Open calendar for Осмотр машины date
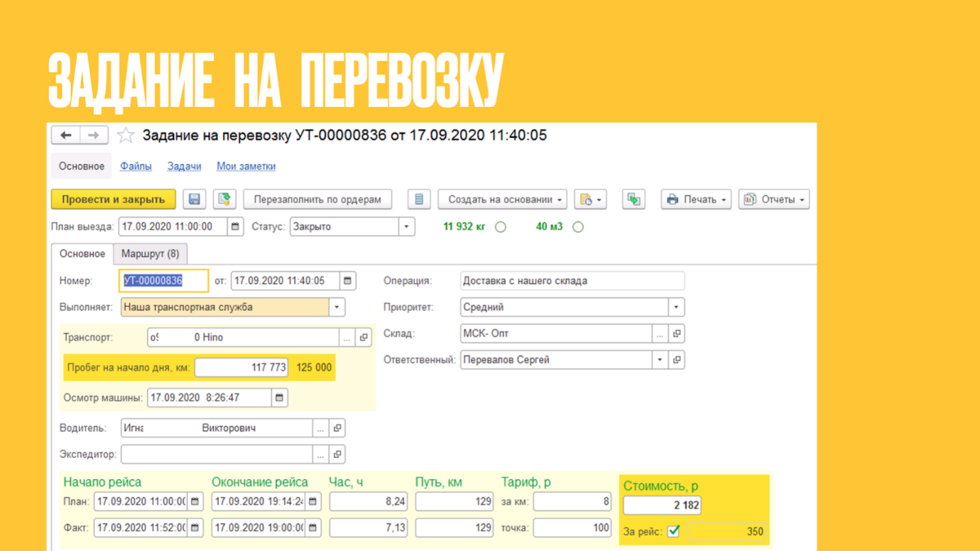 [x=280, y=398]
